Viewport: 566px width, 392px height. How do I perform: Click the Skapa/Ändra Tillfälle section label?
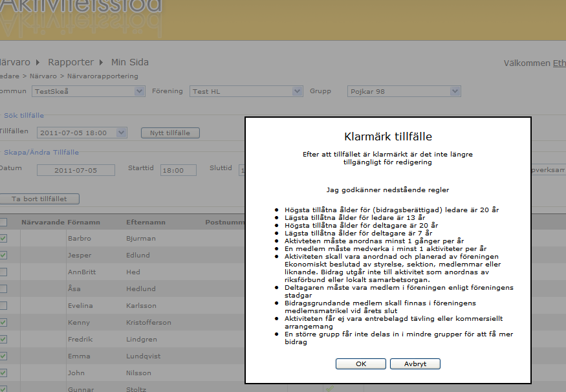41,152
